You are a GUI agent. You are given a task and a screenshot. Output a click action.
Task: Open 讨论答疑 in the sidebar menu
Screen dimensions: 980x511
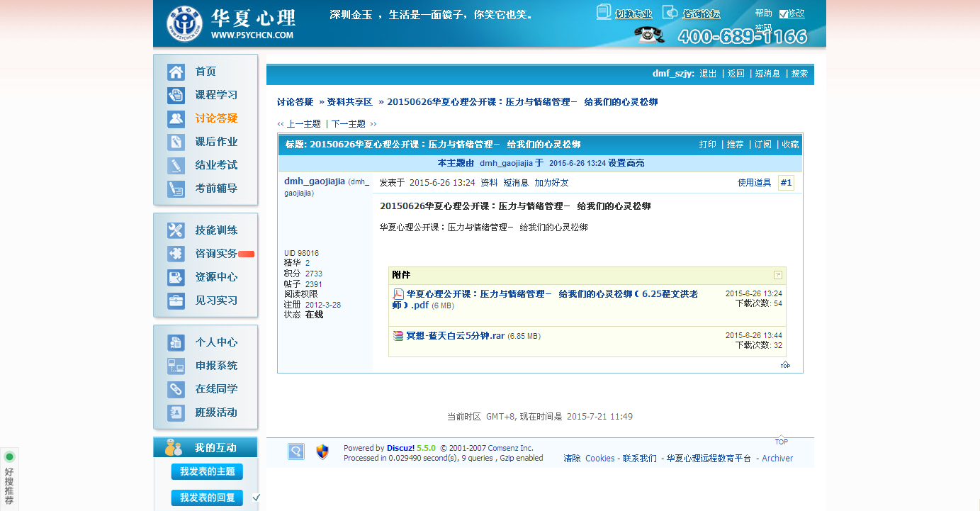click(216, 118)
